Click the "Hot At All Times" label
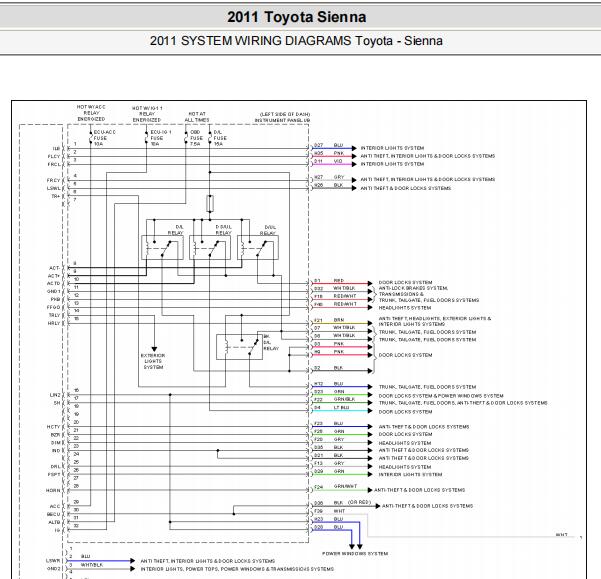Screen dimensions: 601x579 pyautogui.click(x=197, y=117)
